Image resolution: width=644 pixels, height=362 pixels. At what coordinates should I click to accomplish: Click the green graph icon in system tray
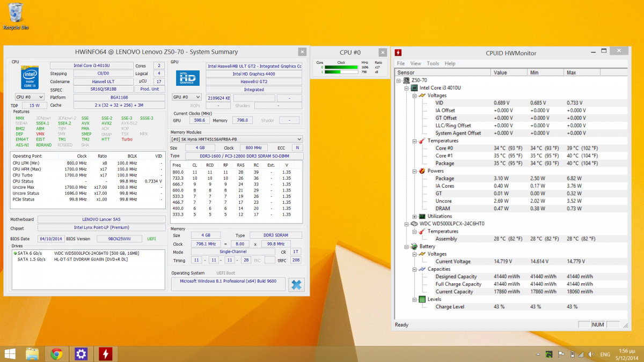[x=548, y=354]
